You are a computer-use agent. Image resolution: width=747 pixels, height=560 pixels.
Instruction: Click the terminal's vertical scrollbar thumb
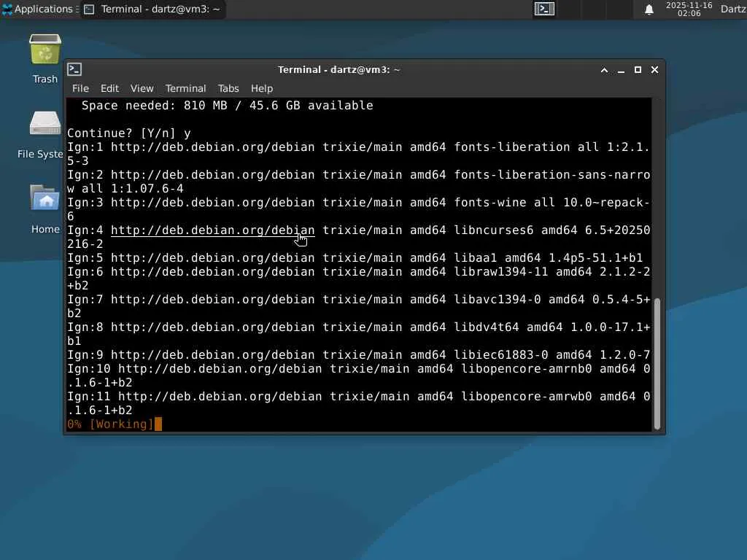pos(657,364)
